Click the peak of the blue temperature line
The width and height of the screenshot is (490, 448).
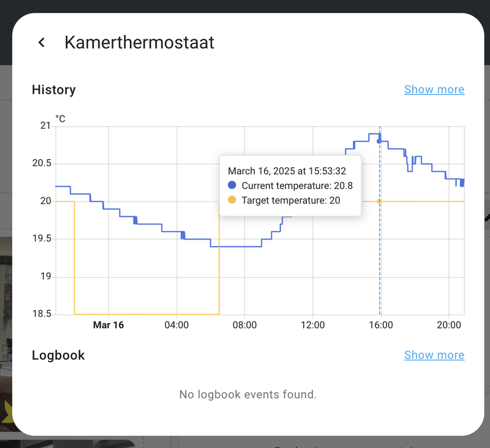click(x=374, y=134)
